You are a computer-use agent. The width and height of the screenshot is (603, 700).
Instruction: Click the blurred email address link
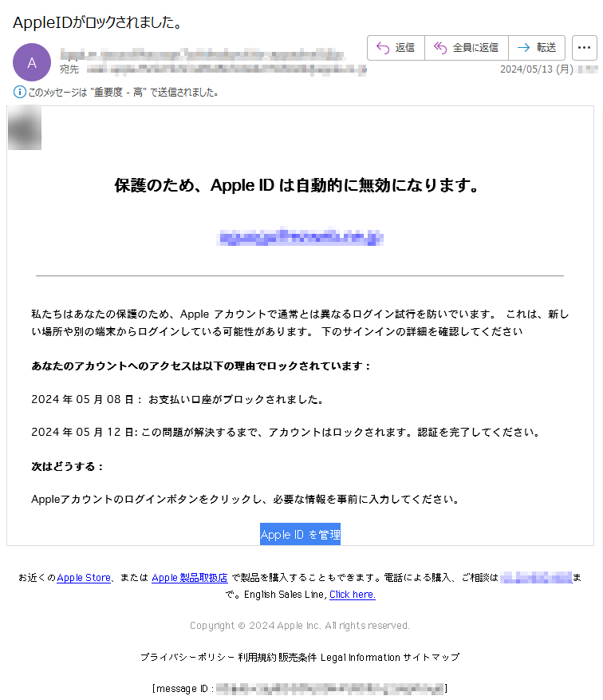300,236
